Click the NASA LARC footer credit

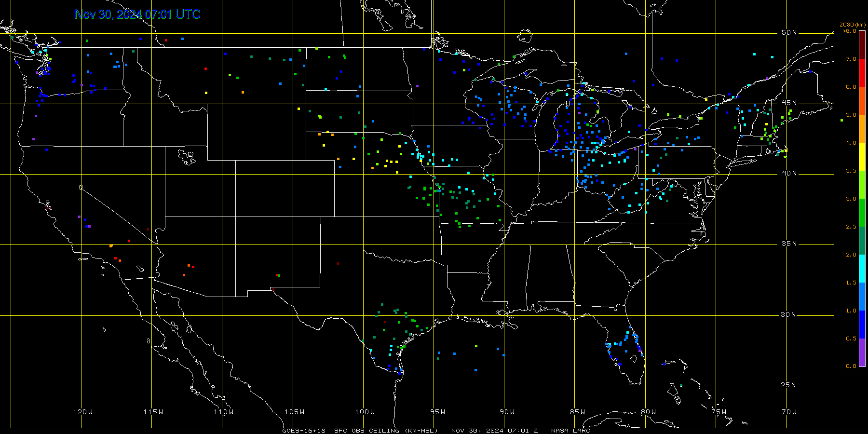pyautogui.click(x=570, y=431)
